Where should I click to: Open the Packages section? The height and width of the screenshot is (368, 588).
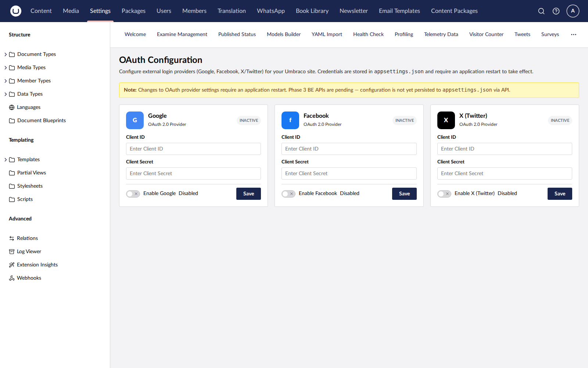[x=133, y=11]
